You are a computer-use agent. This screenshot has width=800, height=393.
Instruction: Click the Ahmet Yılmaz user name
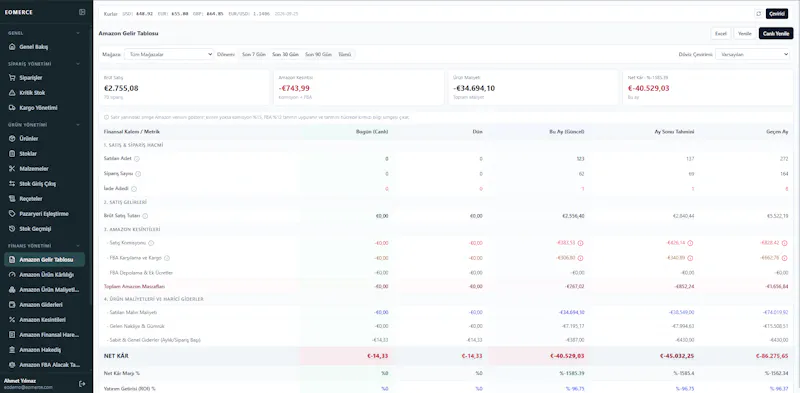tap(19, 381)
